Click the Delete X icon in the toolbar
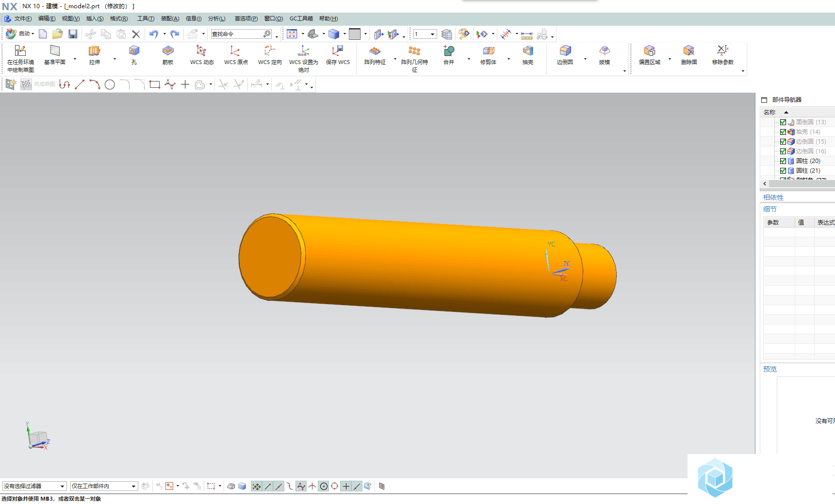The image size is (835, 504). coord(136,34)
